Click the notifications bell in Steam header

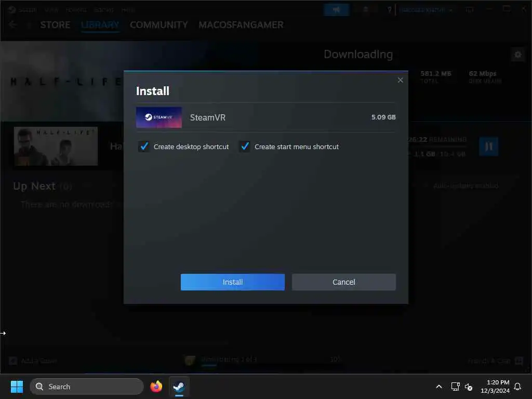365,10
